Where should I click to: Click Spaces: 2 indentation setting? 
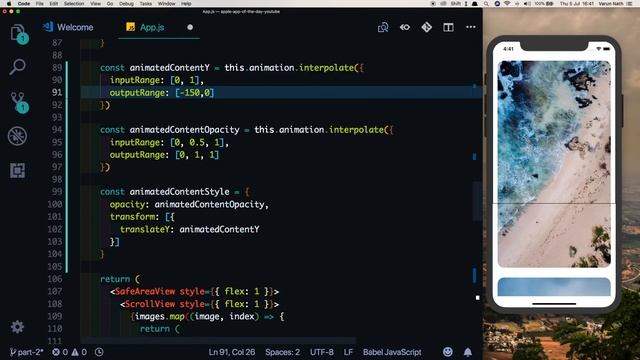click(282, 352)
